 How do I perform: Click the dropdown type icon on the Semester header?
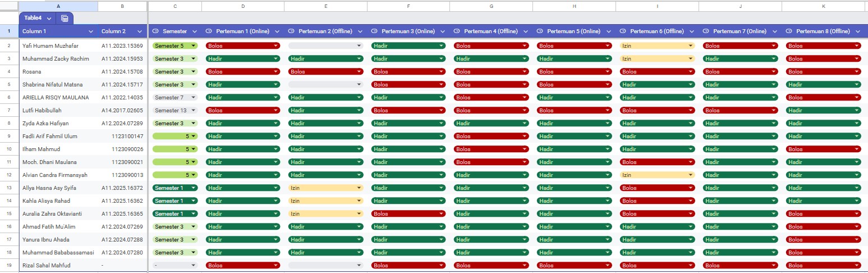click(x=155, y=31)
